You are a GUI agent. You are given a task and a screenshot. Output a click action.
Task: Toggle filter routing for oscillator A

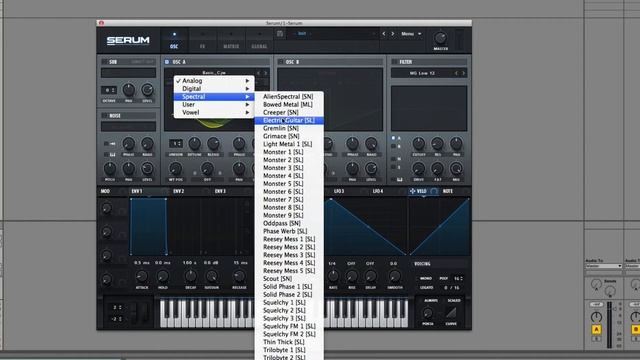coord(393,138)
